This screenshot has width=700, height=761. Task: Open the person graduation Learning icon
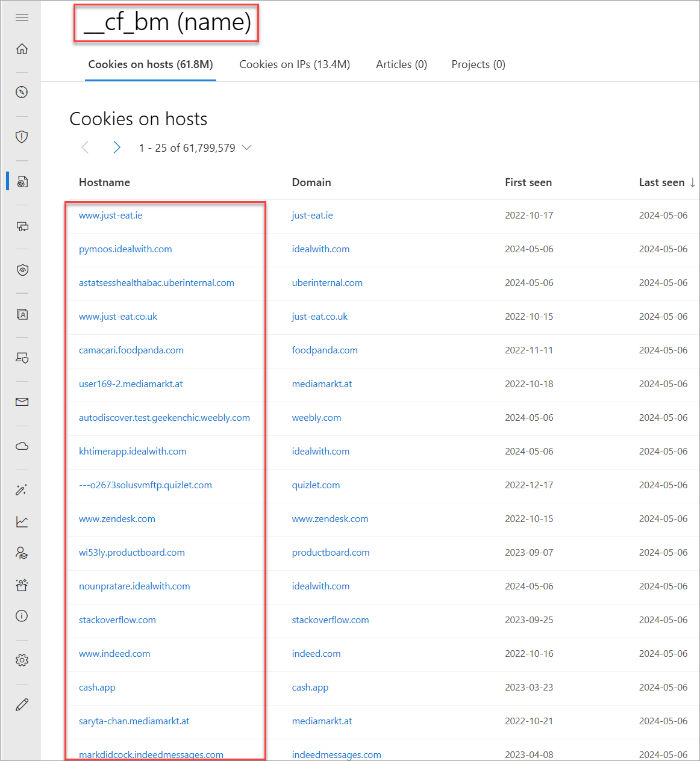tap(22, 553)
